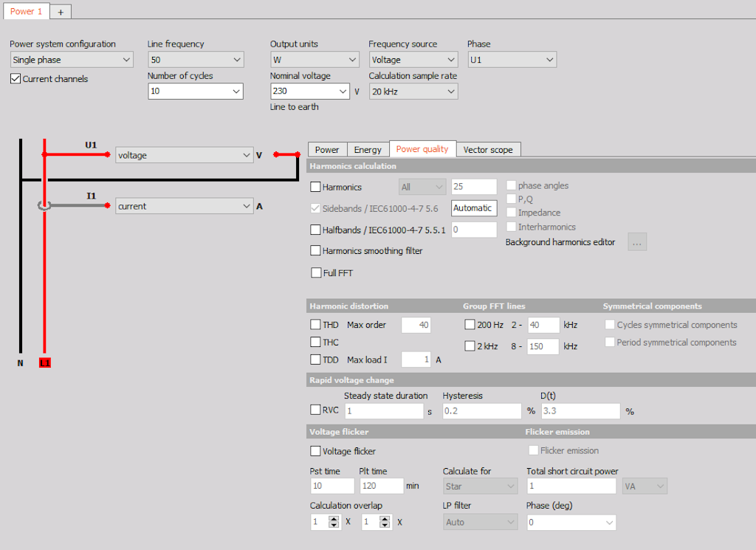The image size is (756, 550).
Task: Decrease the second Calculation overlap spinner
Action: pyautogui.click(x=384, y=525)
